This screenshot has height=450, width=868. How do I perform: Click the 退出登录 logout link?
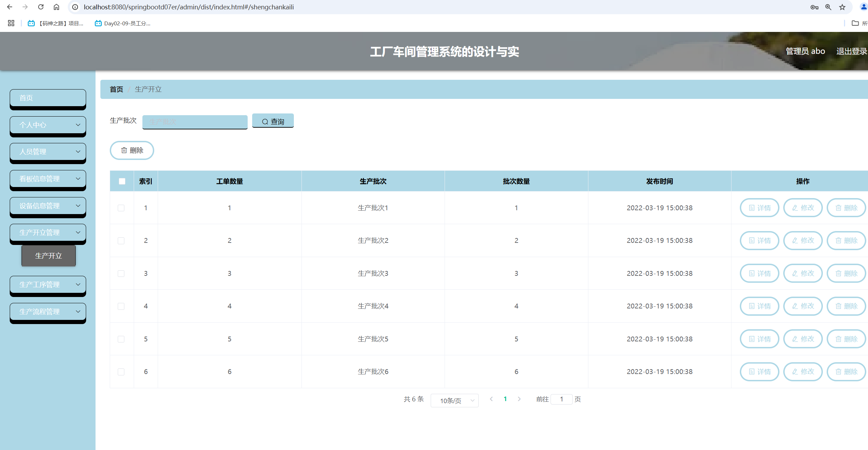pyautogui.click(x=851, y=51)
